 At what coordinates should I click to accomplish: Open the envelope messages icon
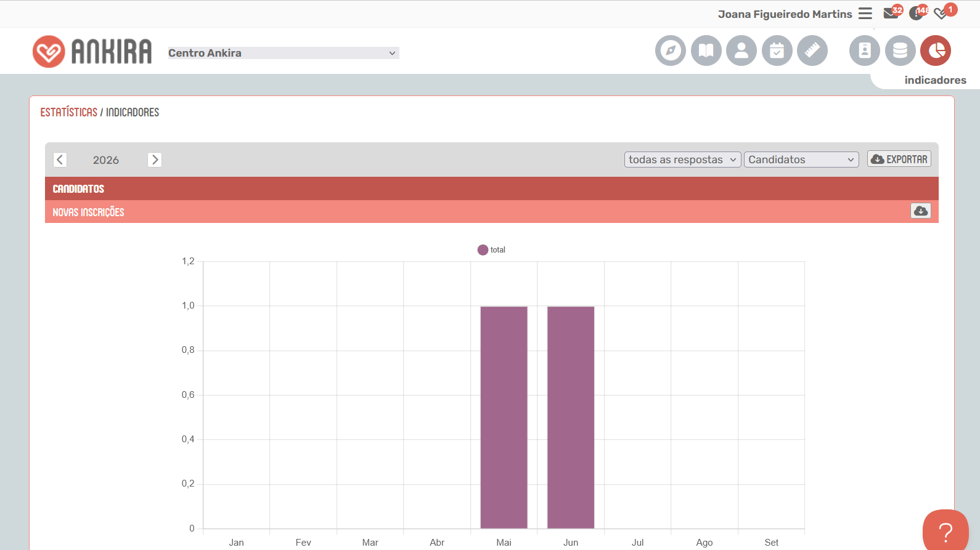[x=891, y=13]
